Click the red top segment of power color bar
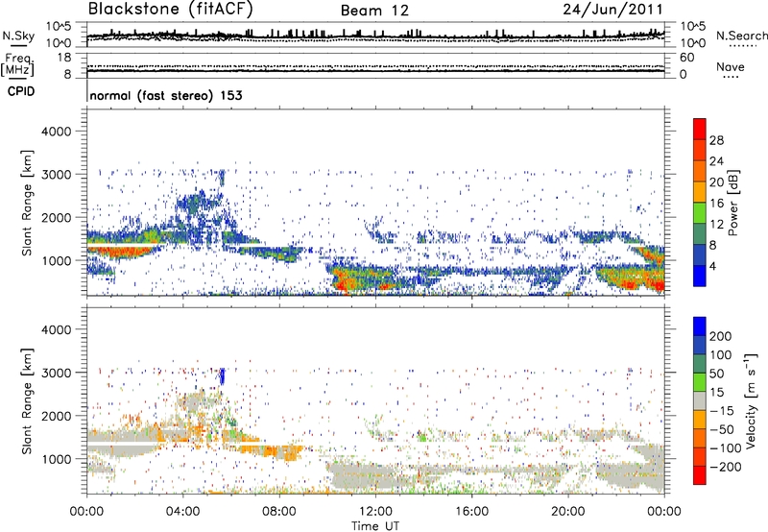768x532 pixels. tap(700, 129)
